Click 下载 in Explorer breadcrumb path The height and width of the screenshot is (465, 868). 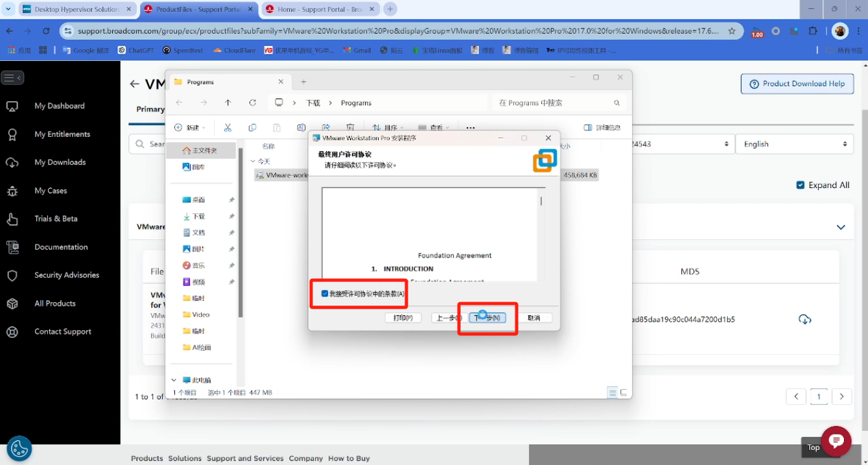click(x=313, y=103)
